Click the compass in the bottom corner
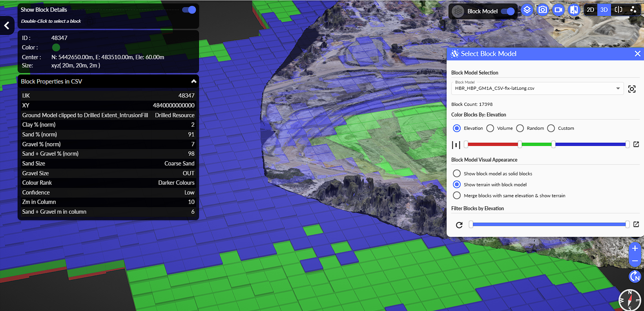 (x=630, y=300)
